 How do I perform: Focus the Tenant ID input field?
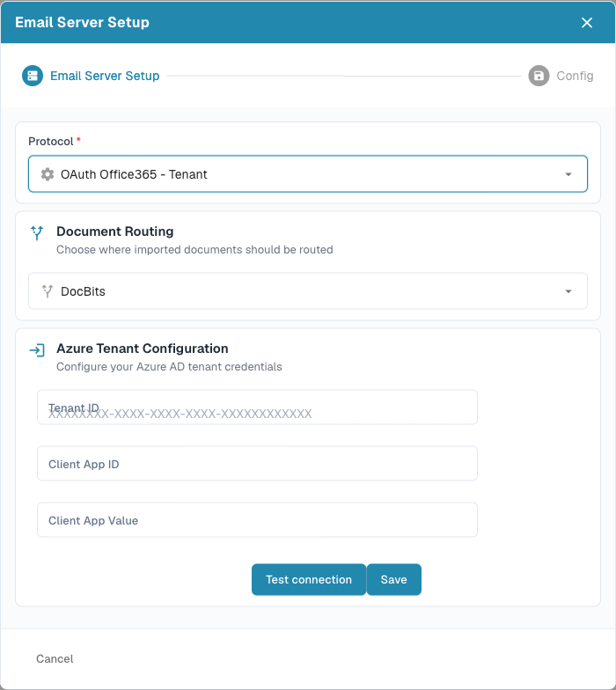click(257, 407)
